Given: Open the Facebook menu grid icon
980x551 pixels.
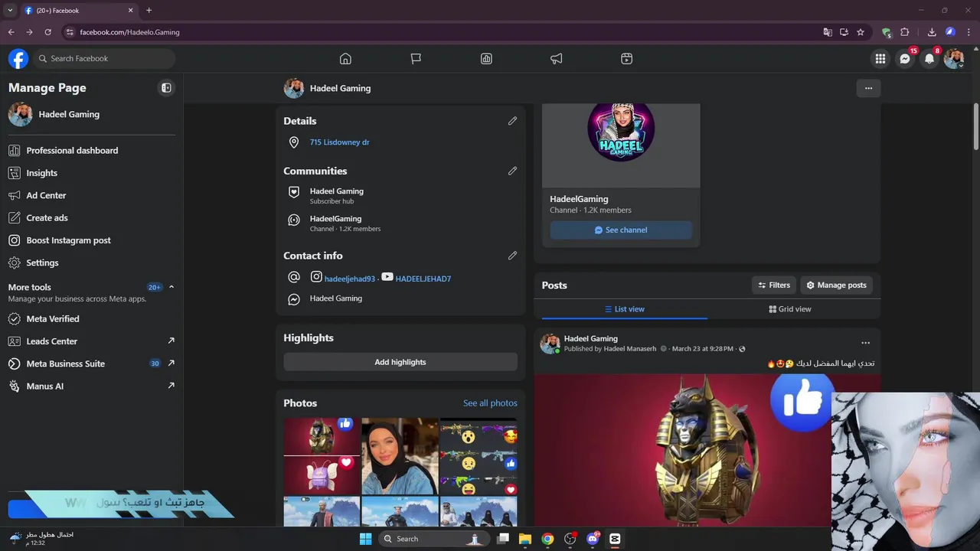Looking at the screenshot, I should click(x=880, y=59).
